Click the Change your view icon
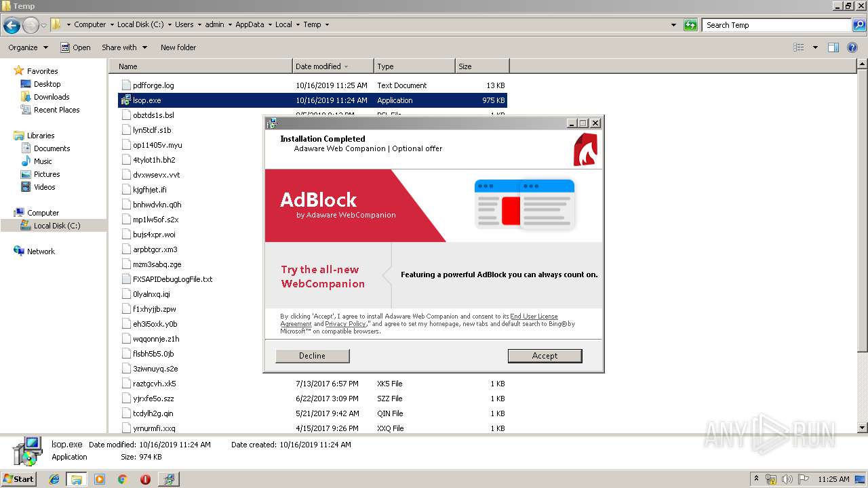The image size is (868, 488). [x=799, y=47]
